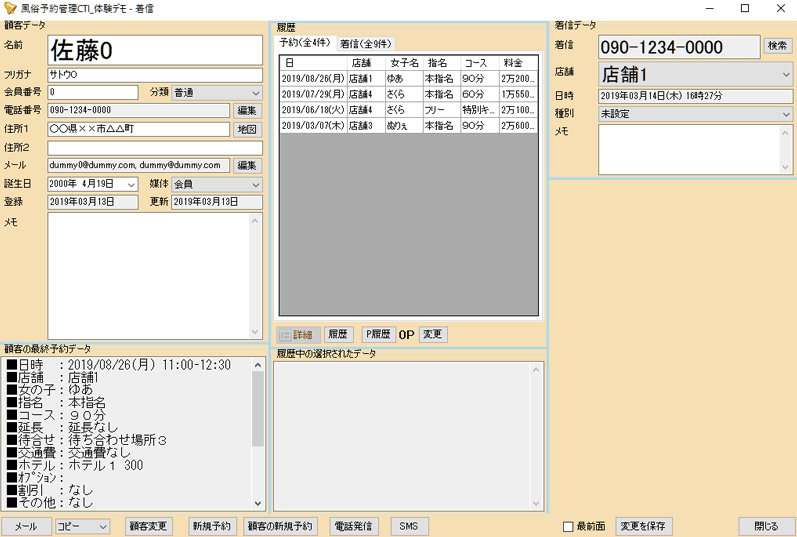
Task: Click 編集 button beside the phone number
Action: pos(247,111)
